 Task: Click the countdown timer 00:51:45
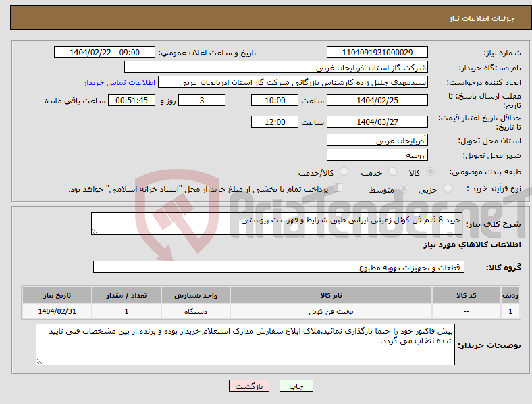click(x=132, y=100)
